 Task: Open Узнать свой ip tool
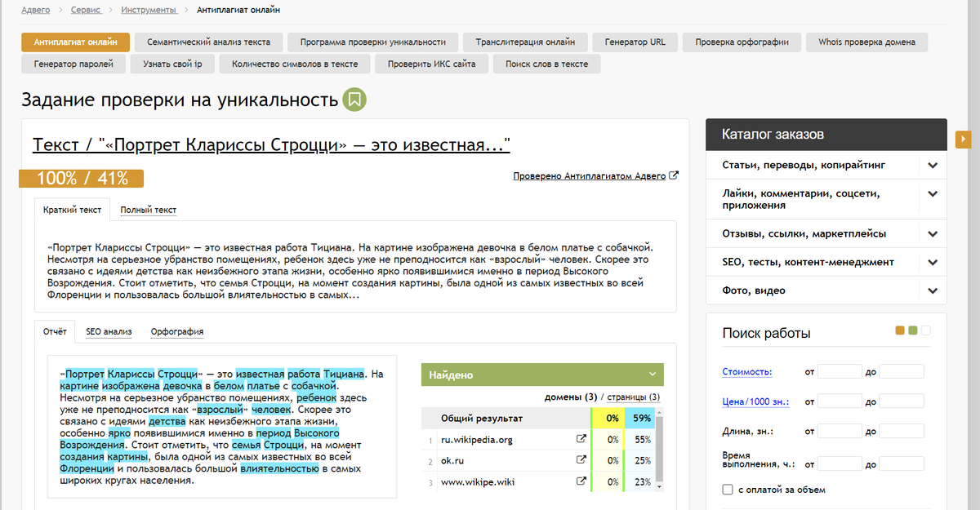click(x=172, y=64)
